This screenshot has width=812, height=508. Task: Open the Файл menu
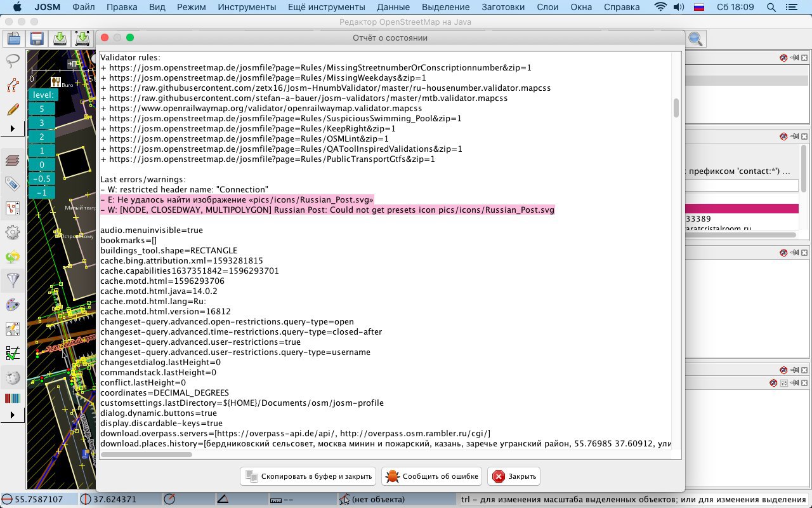pos(84,7)
